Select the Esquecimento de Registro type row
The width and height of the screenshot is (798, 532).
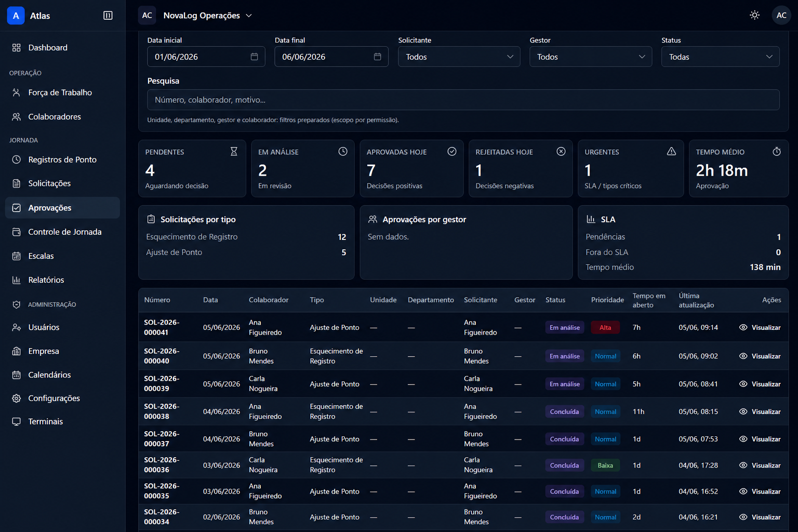click(246, 237)
